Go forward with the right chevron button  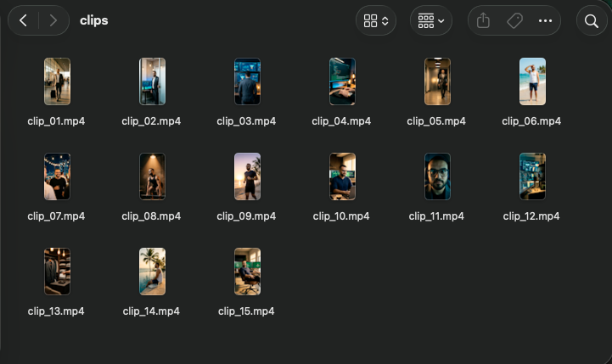click(x=53, y=20)
